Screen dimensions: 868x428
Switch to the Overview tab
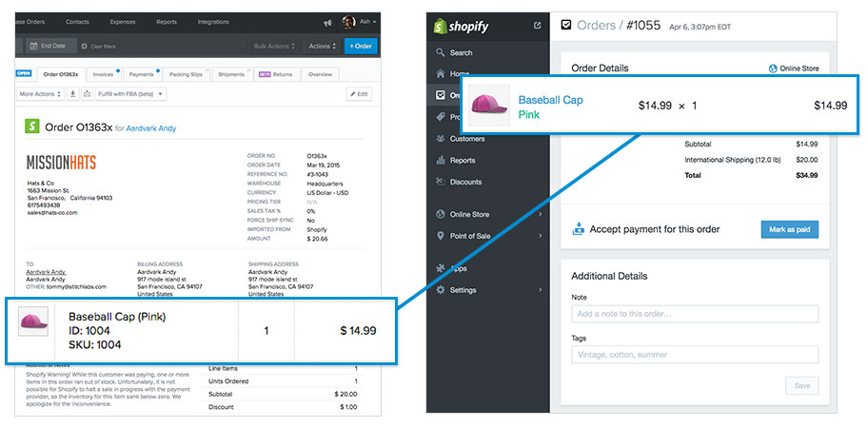[320, 74]
